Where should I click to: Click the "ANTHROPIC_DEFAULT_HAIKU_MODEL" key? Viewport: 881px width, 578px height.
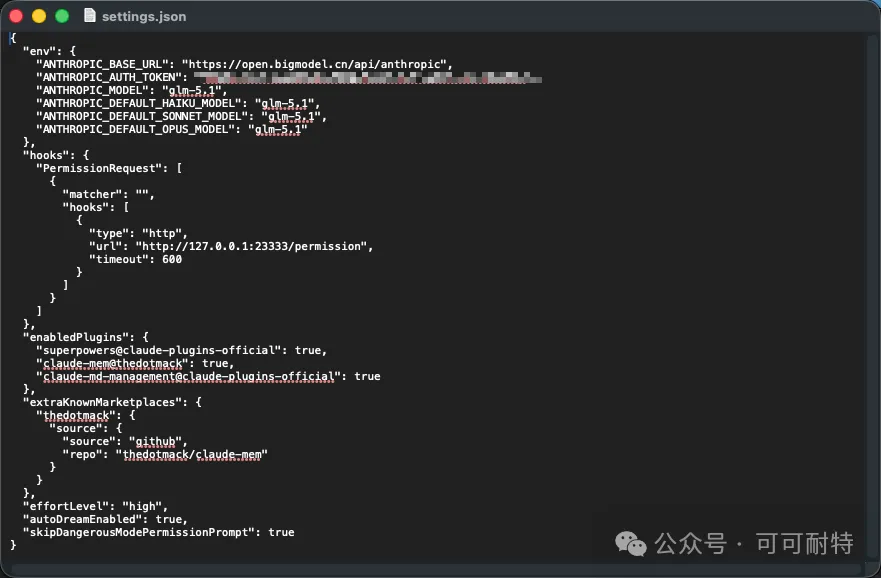coord(139,103)
